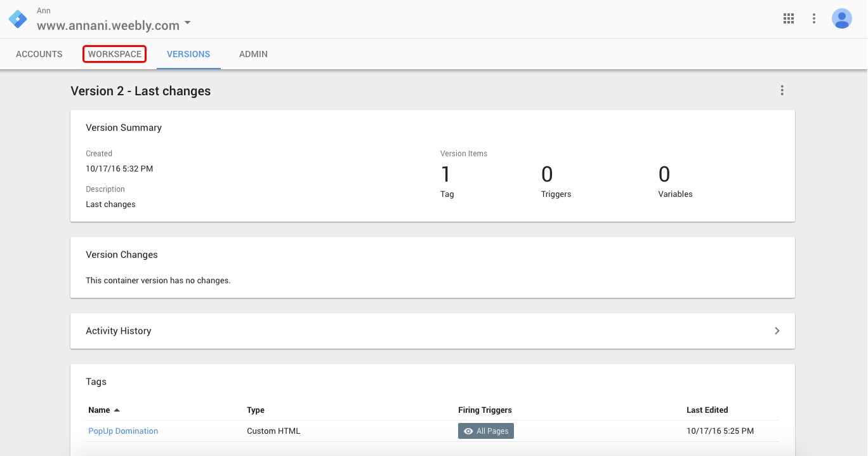
Task: Click the account name Ann
Action: pyautogui.click(x=44, y=11)
